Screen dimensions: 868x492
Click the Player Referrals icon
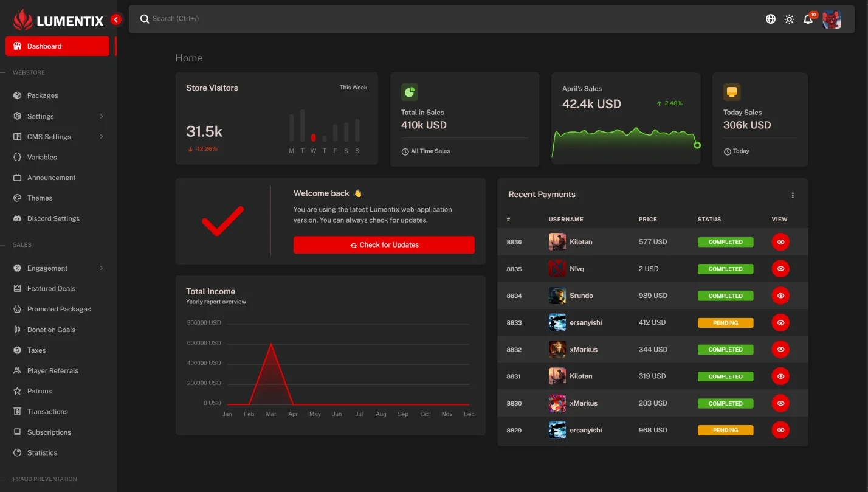[x=17, y=370]
